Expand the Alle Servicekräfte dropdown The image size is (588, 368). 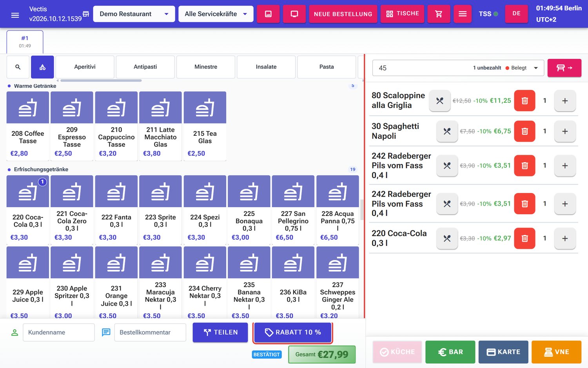216,14
